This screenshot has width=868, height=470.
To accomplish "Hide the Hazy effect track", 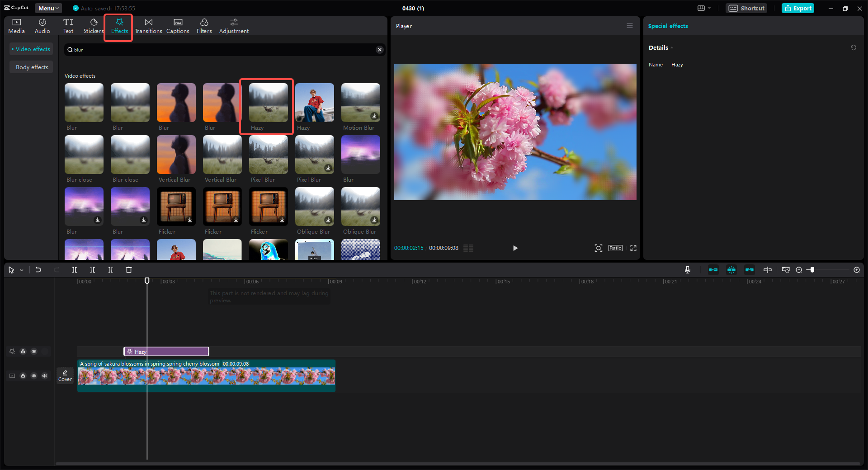I will pos(33,351).
